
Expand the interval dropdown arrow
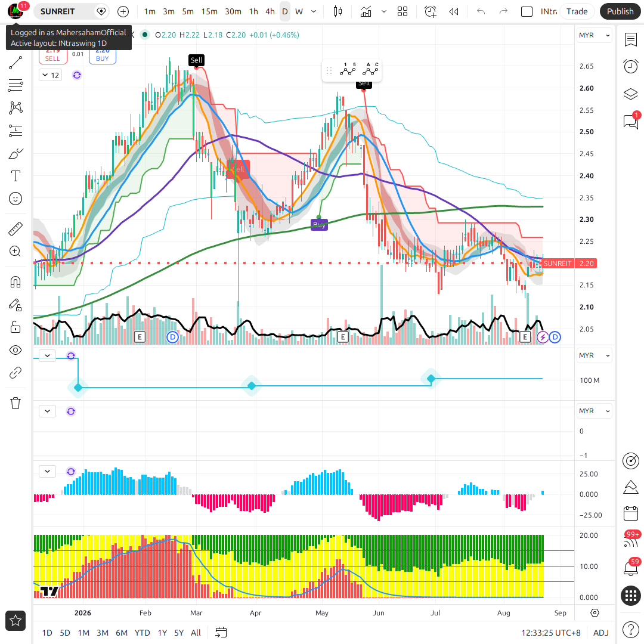[314, 11]
